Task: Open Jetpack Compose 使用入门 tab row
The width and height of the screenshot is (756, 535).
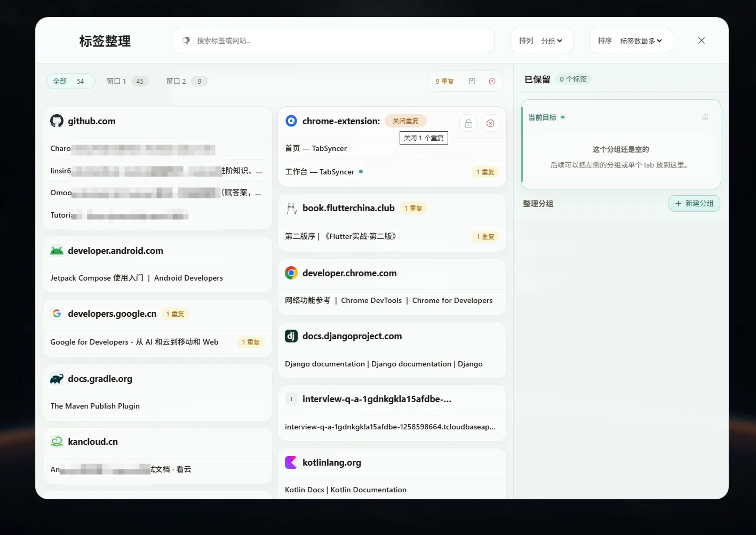Action: pos(157,278)
